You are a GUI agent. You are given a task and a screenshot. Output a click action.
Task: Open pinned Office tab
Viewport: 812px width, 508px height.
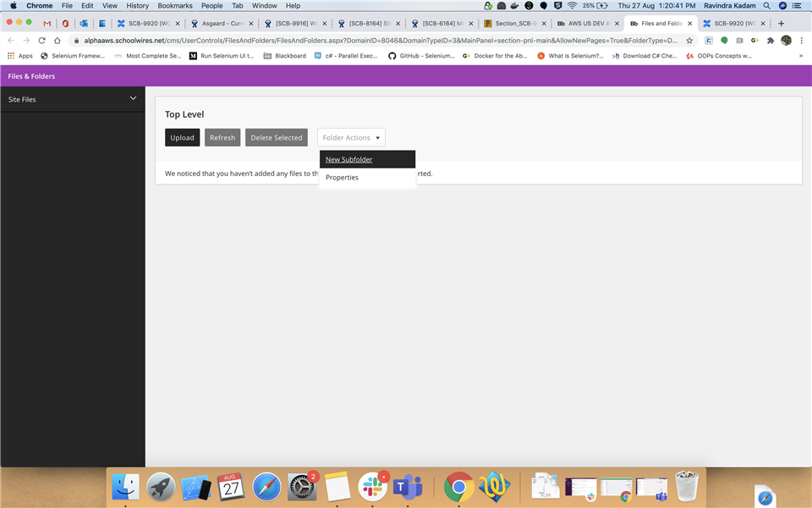65,24
